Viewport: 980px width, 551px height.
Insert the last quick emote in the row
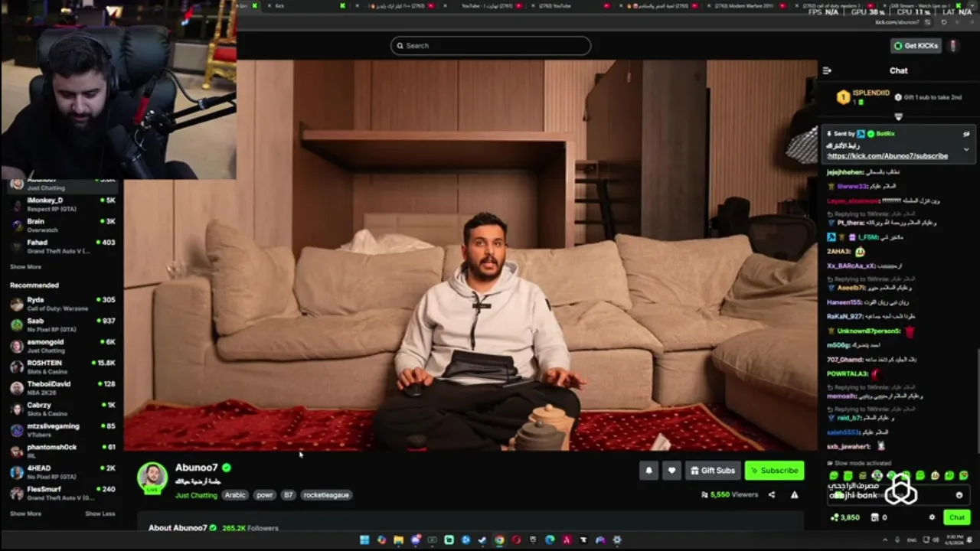coord(963,476)
